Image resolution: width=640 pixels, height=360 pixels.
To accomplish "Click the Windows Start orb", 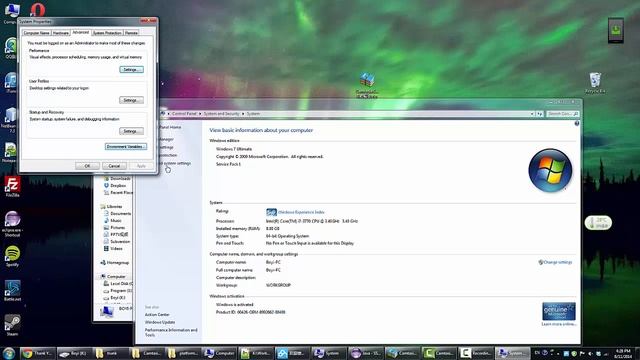I will tap(9, 353).
